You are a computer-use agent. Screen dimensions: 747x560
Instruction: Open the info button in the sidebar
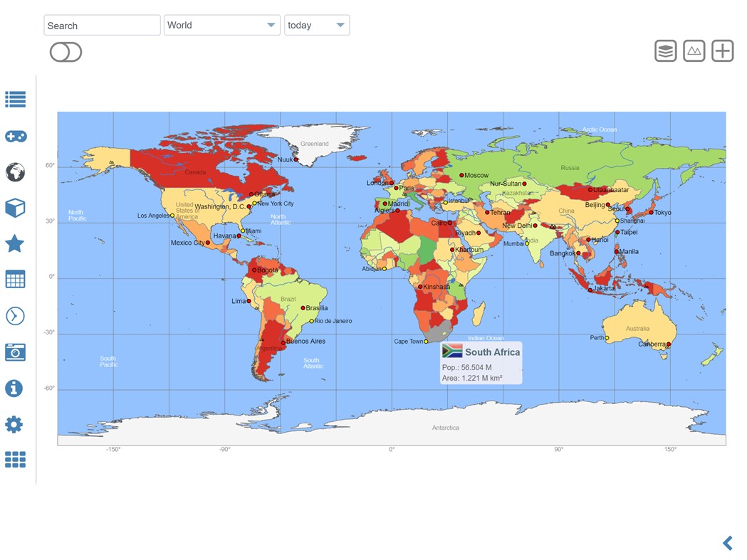(16, 389)
